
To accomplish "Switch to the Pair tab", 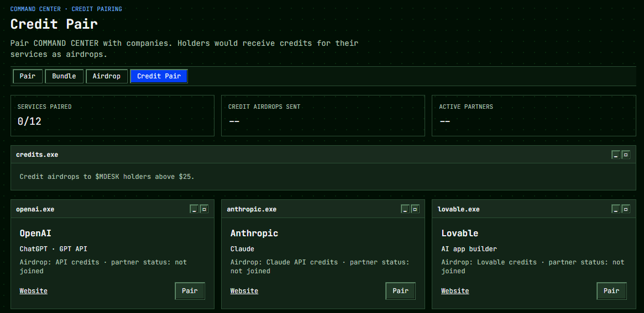I will (28, 76).
